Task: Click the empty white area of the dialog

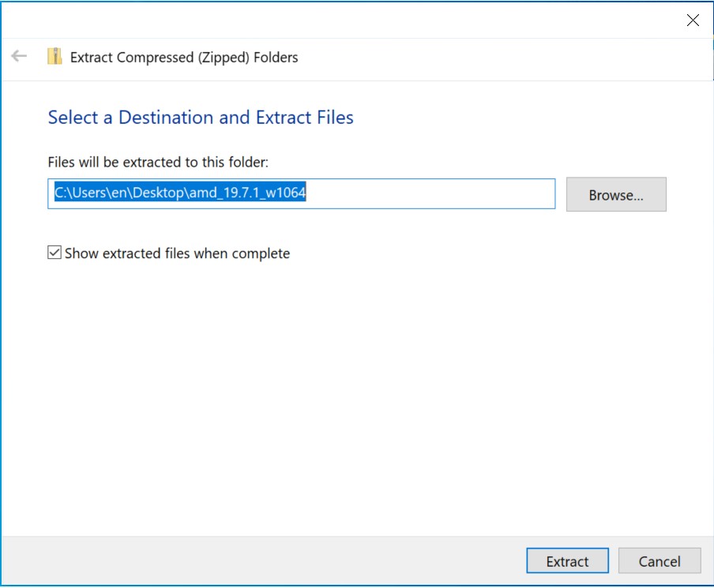Action: (x=357, y=391)
